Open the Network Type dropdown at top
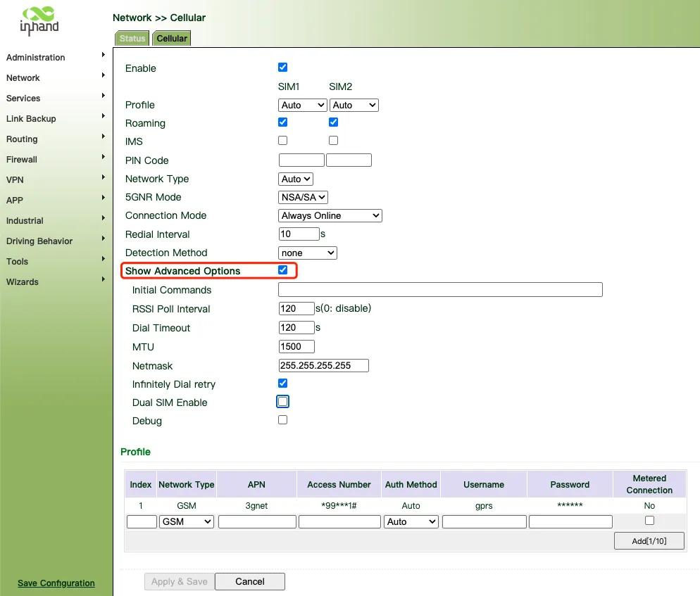The width and height of the screenshot is (700, 596). click(296, 179)
